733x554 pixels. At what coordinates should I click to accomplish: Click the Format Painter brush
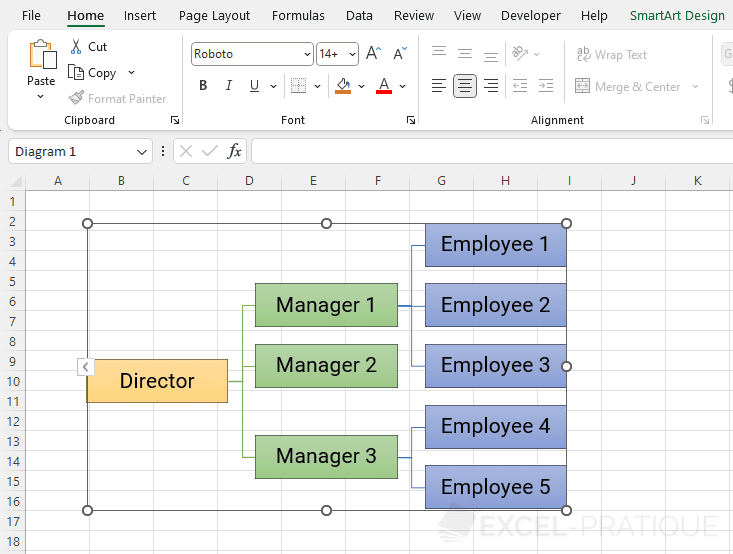pyautogui.click(x=76, y=98)
